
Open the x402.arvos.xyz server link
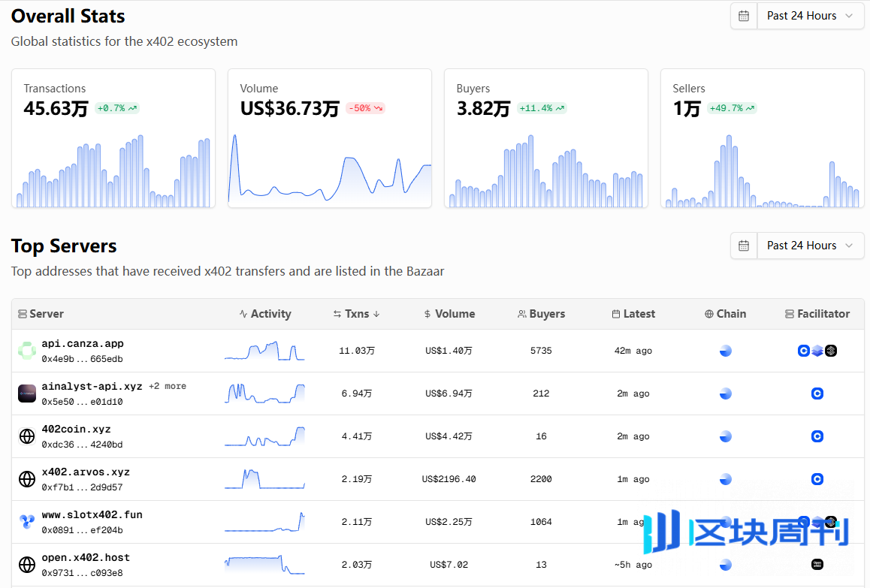(86, 472)
